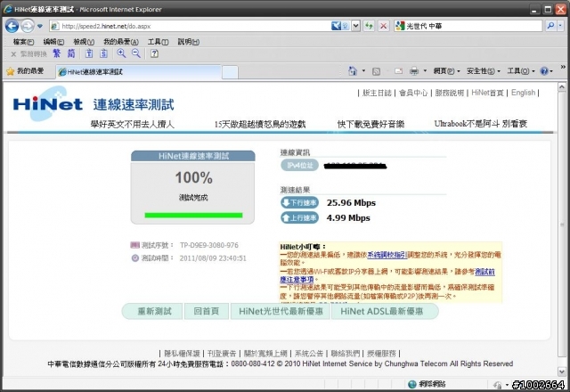The image size is (570, 392).
Task: Zoom out using the magnifier minus icon
Action: tap(136, 53)
